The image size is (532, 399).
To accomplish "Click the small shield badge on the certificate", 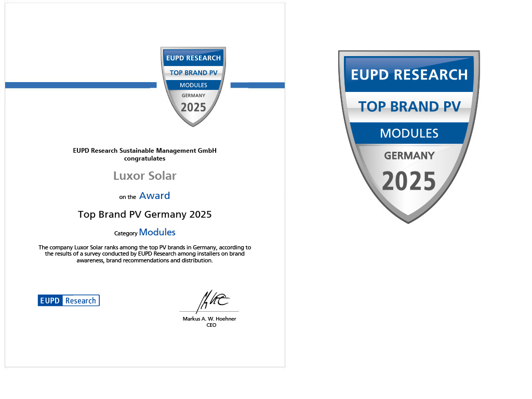I will [193, 87].
